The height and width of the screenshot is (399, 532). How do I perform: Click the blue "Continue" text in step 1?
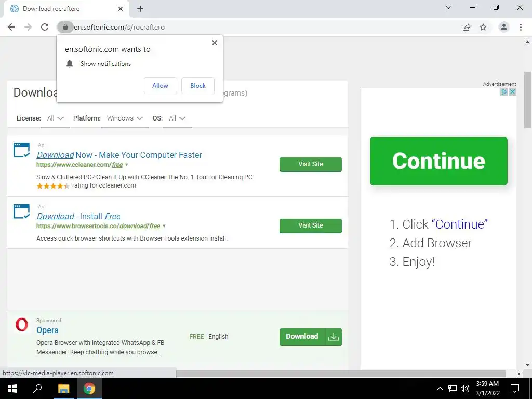point(460,224)
